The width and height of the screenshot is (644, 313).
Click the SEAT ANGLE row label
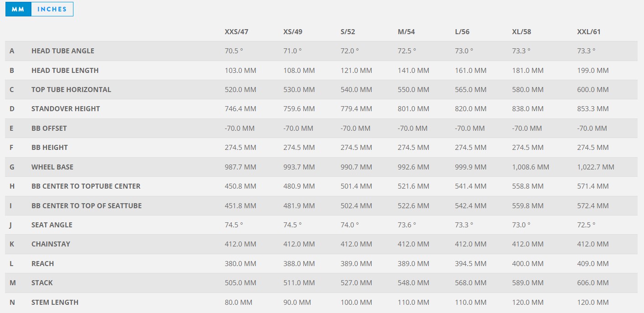coord(52,225)
